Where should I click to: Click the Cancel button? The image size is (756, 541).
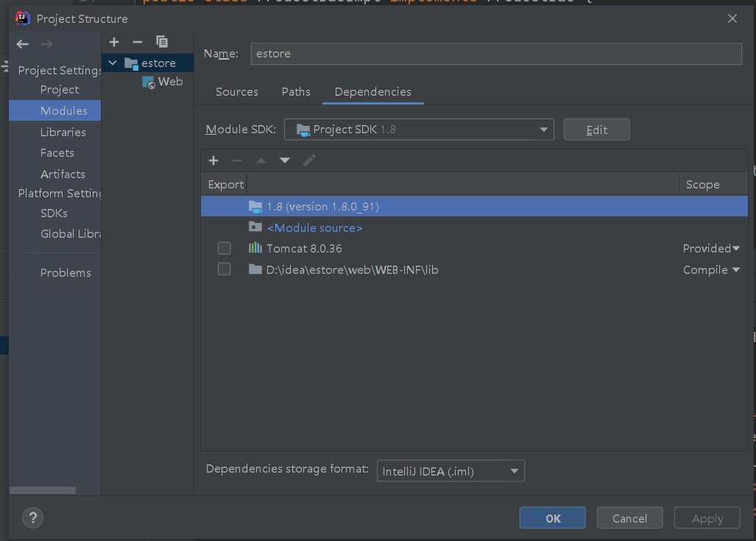pyautogui.click(x=629, y=518)
